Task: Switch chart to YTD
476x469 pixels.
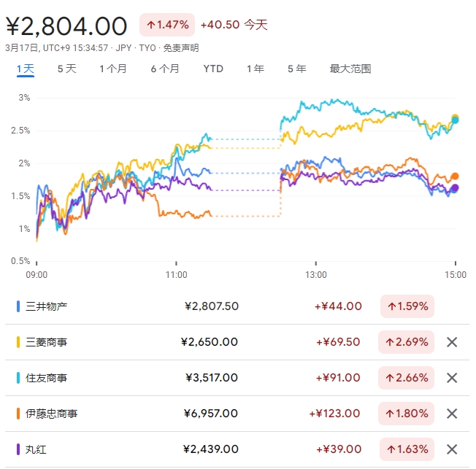Action: [x=213, y=69]
